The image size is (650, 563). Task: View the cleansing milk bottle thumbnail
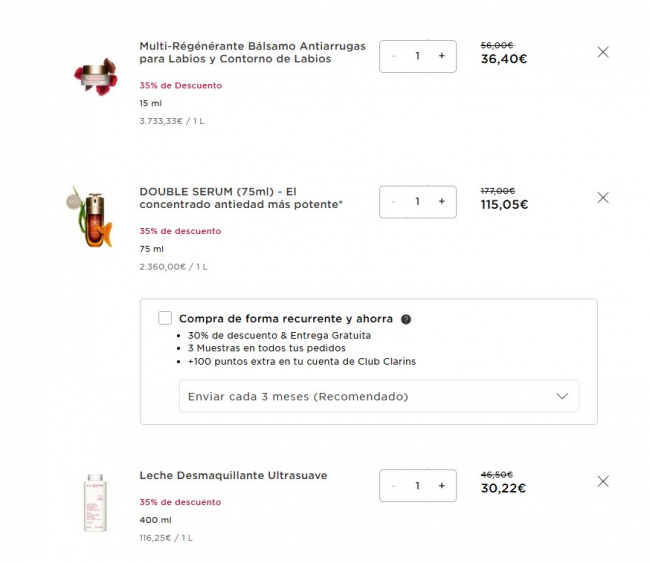pos(95,500)
